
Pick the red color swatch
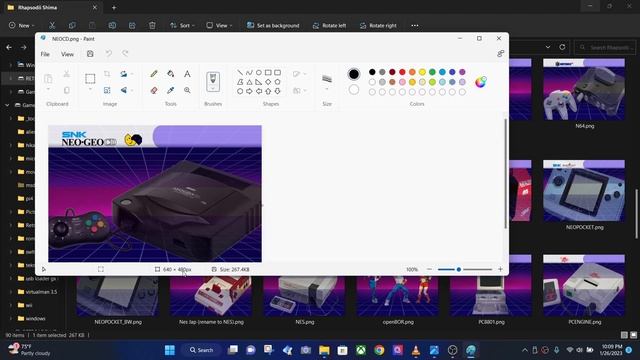(402, 72)
